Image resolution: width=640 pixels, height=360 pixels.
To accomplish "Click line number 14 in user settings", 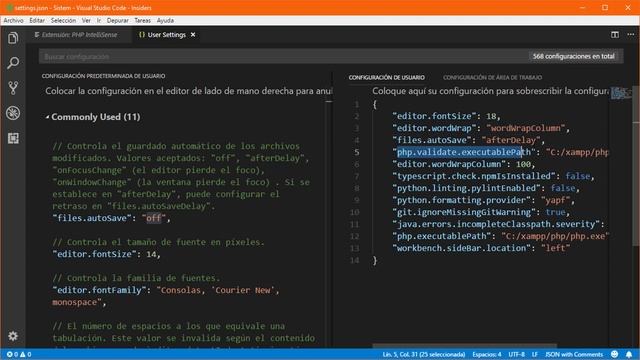I will [x=354, y=260].
